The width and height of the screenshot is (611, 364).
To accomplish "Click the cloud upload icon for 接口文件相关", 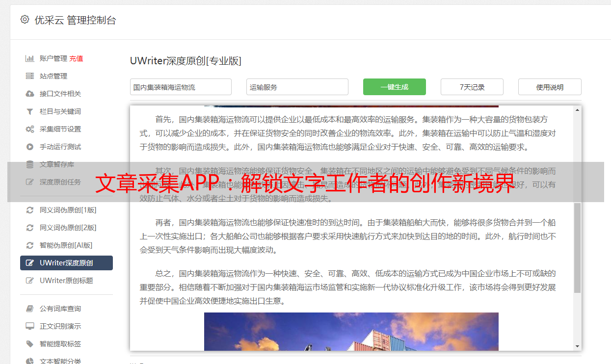I will 30,94.
